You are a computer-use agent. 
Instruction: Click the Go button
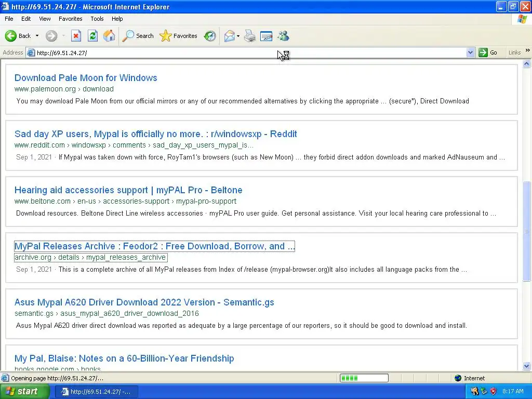[x=488, y=52]
